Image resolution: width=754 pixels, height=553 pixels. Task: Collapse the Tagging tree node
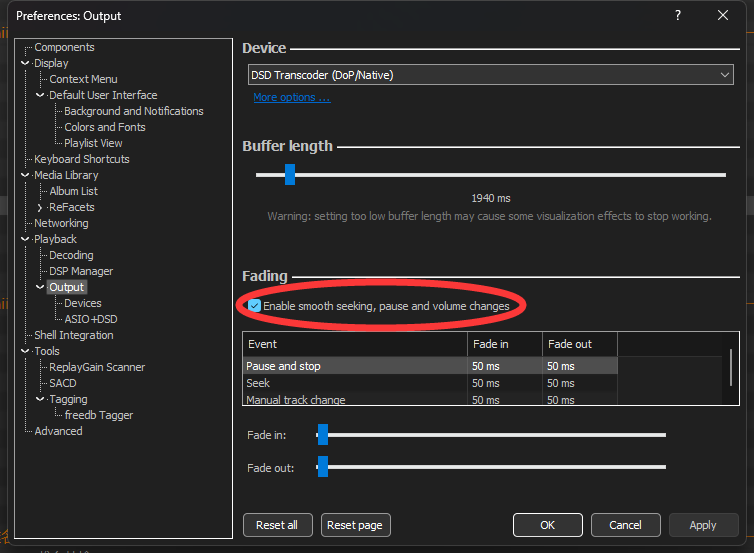pyautogui.click(x=40, y=399)
